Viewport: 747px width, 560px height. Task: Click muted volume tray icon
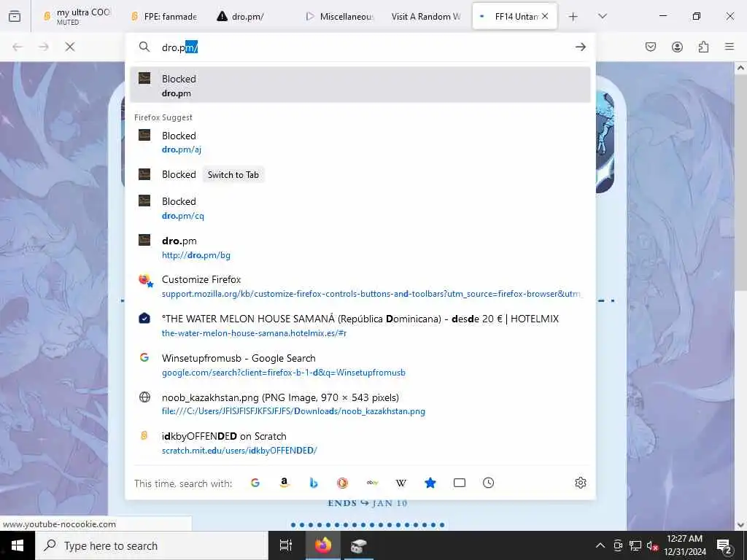653,545
